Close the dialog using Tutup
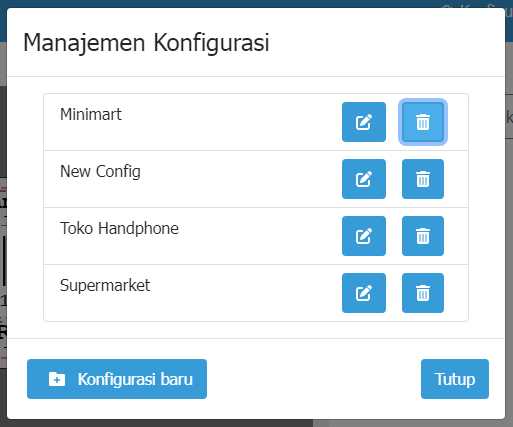This screenshot has height=427, width=513. click(x=455, y=379)
